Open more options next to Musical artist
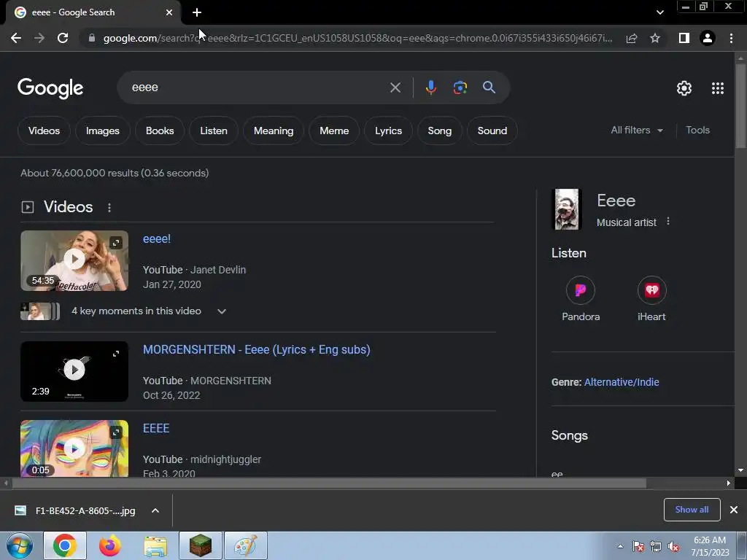This screenshot has height=560, width=747. pos(668,222)
